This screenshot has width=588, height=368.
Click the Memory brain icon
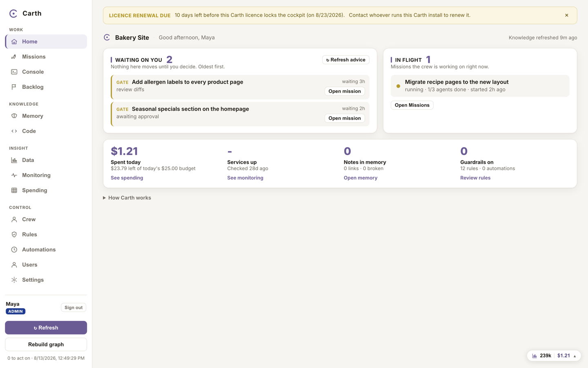coord(14,116)
